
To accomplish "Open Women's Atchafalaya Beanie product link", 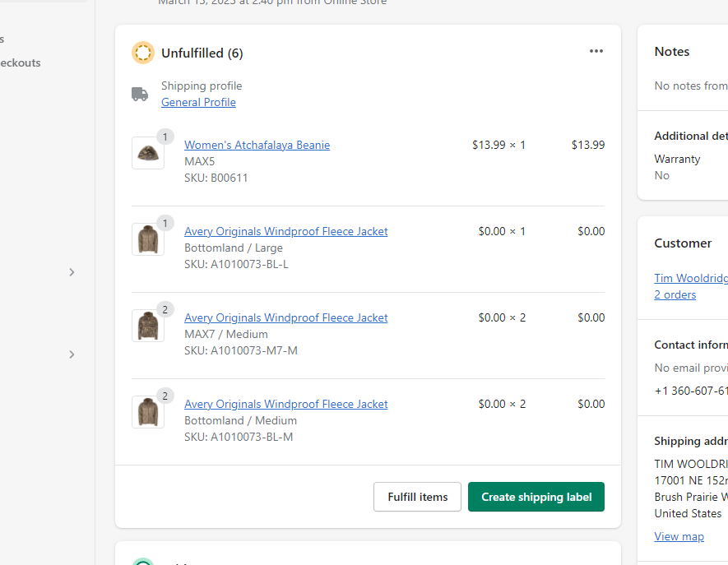I will 257,145.
